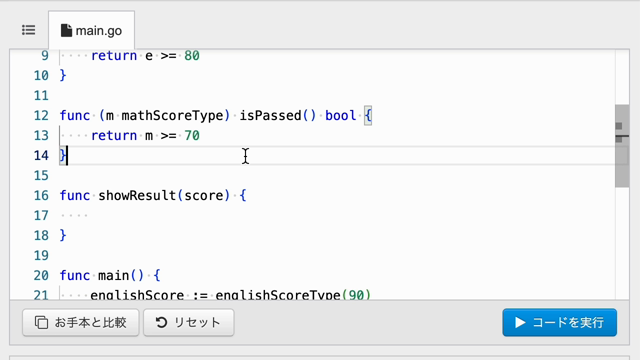Click the reset circular arrow icon

point(161,322)
